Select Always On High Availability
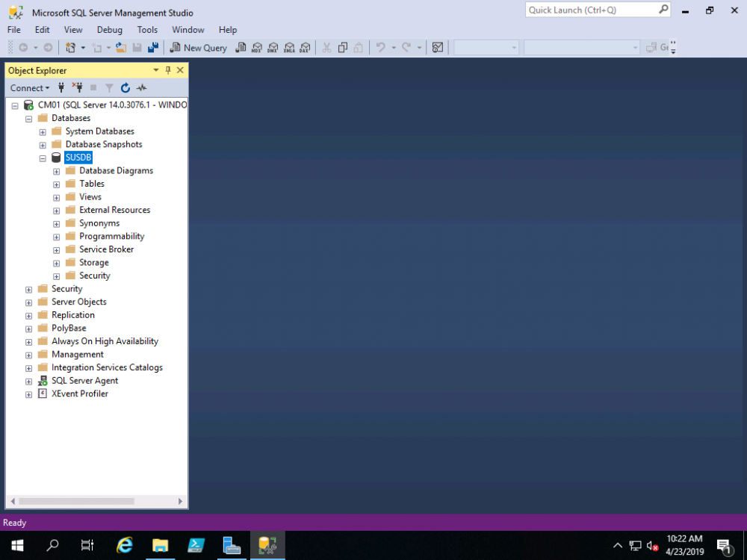The height and width of the screenshot is (560, 747). click(x=105, y=341)
